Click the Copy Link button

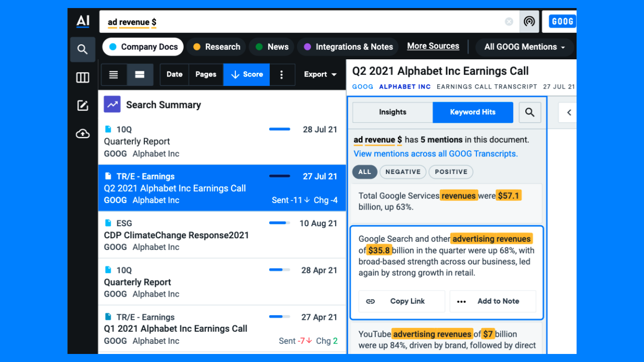(x=402, y=301)
